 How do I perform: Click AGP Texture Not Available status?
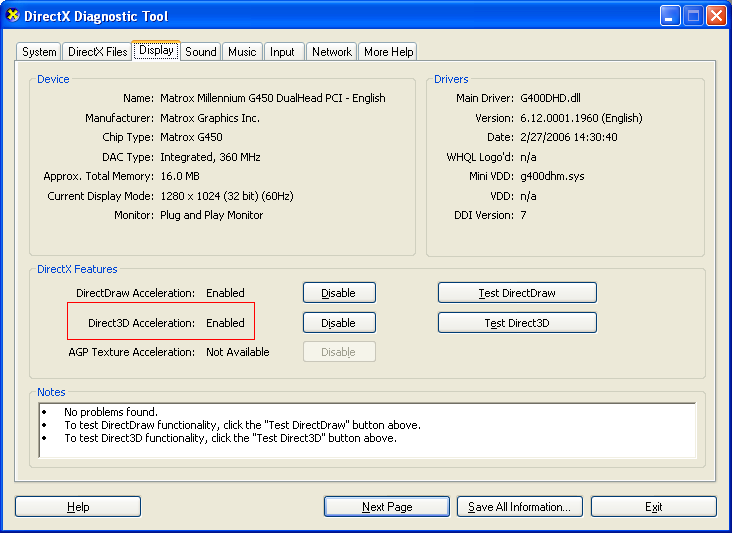pos(238,352)
